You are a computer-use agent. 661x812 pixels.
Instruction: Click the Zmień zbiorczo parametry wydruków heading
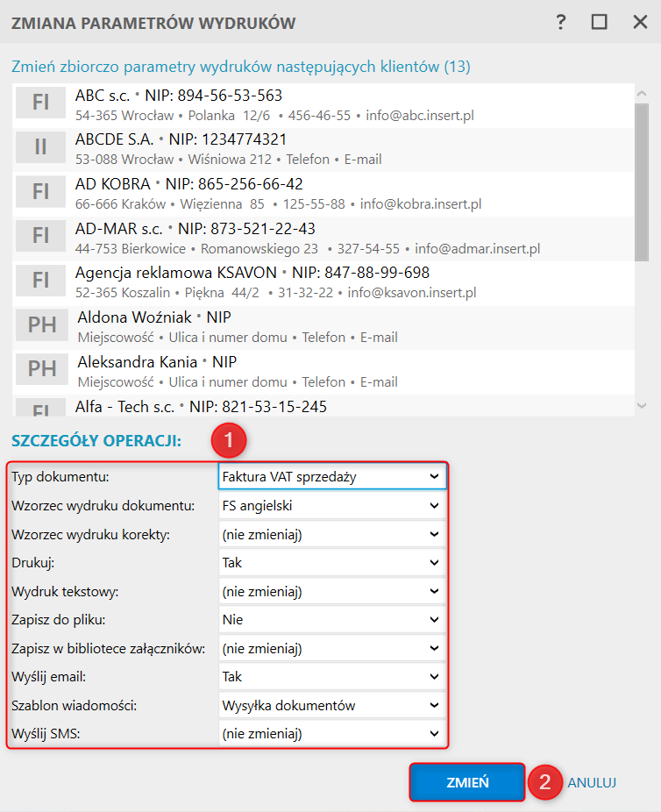pyautogui.click(x=241, y=67)
